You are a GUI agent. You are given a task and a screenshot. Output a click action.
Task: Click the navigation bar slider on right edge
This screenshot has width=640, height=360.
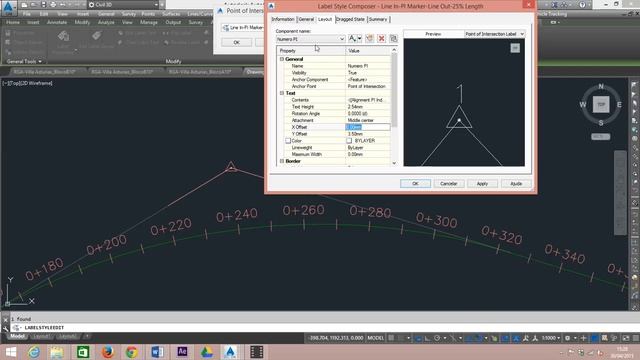pos(620,192)
